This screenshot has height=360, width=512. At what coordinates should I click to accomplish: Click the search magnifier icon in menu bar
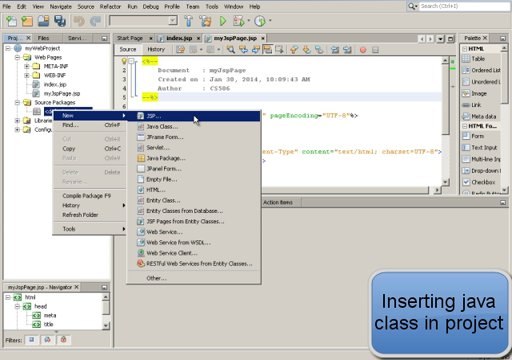pyautogui.click(x=412, y=6)
